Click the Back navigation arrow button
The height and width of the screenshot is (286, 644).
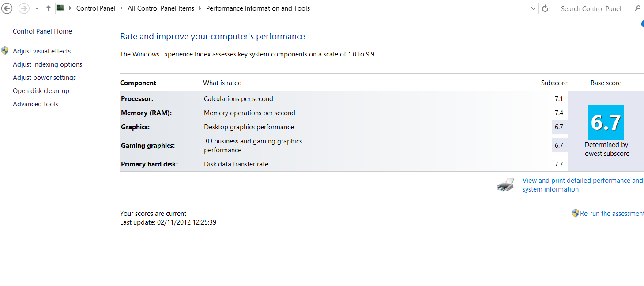[7, 8]
